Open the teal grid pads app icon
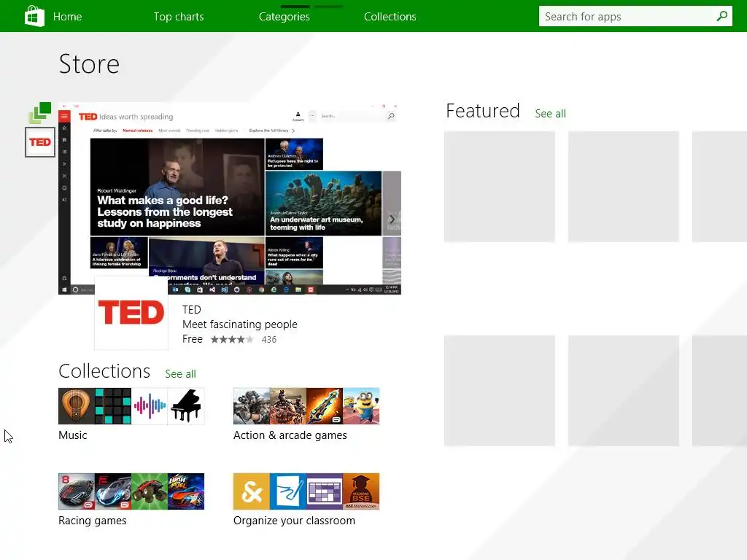Screen dimensions: 747x560 (x=113, y=406)
